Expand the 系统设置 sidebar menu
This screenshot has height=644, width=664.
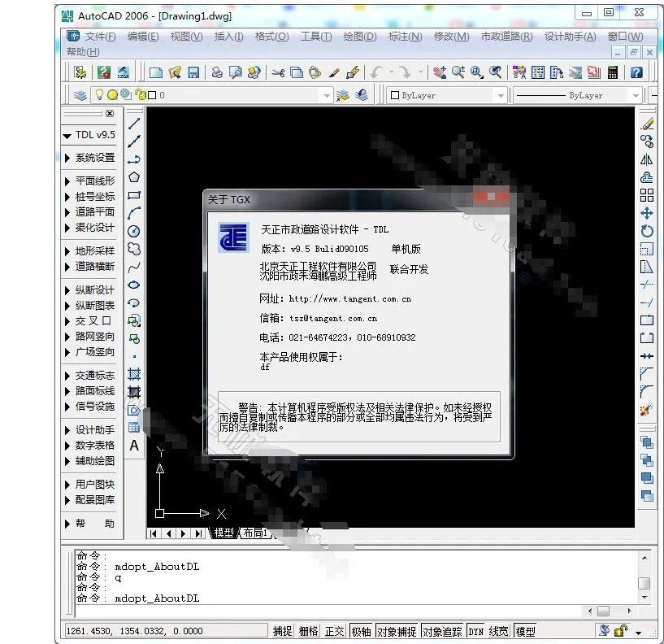89,158
